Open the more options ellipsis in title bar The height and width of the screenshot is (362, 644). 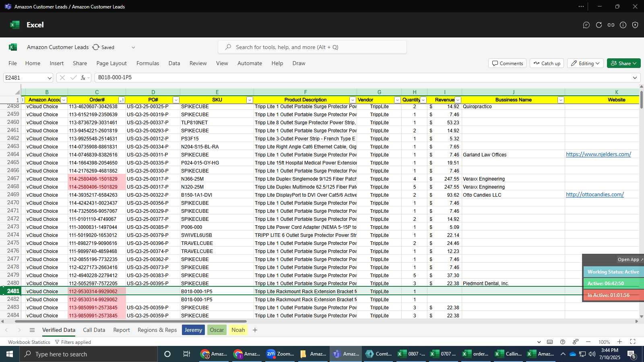[x=581, y=6]
